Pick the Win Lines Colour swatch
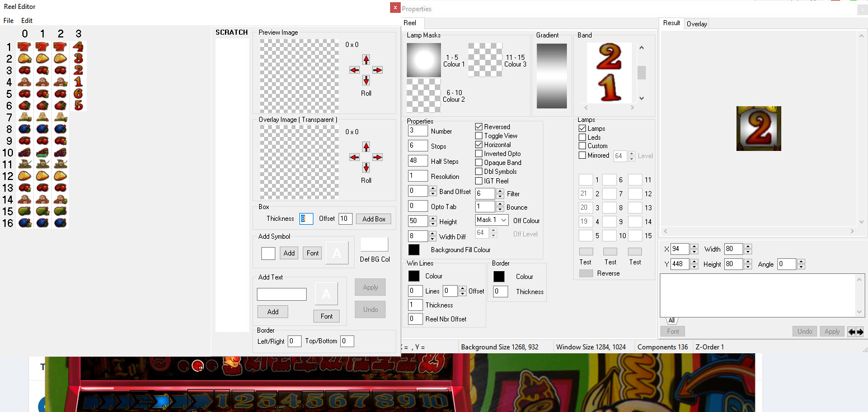Viewport: 868px width, 412px height. click(x=414, y=276)
